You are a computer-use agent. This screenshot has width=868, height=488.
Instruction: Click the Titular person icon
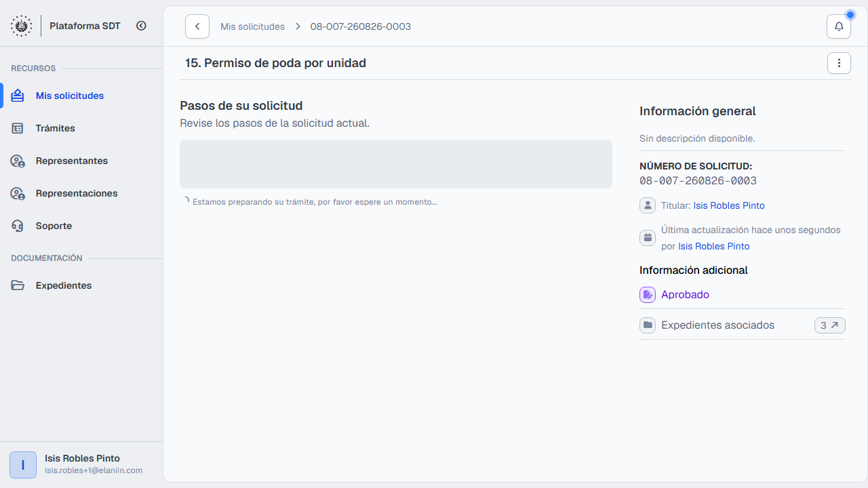(x=648, y=205)
